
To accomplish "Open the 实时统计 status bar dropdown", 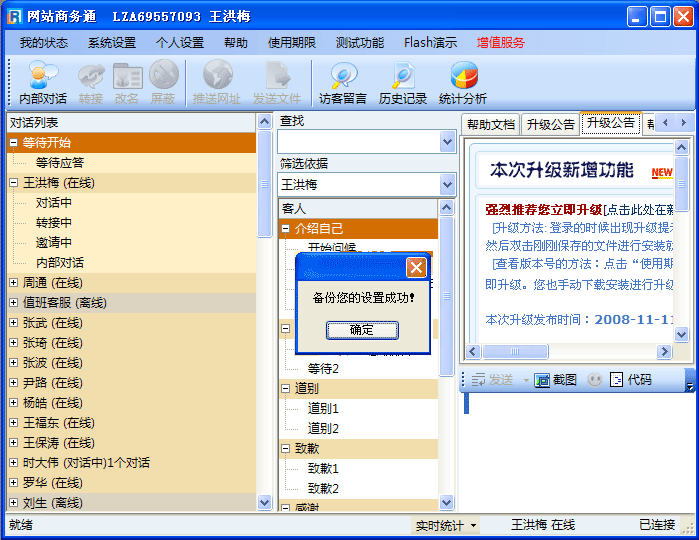I will click(x=473, y=525).
